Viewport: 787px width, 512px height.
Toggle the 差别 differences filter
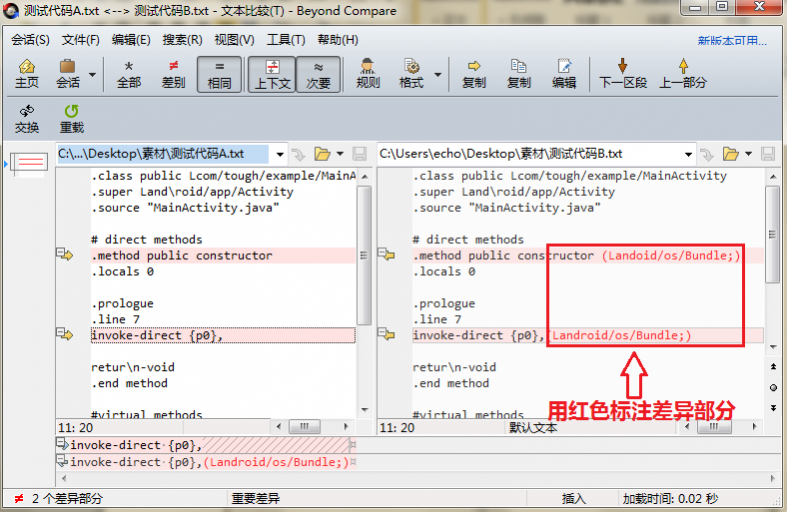(x=173, y=73)
